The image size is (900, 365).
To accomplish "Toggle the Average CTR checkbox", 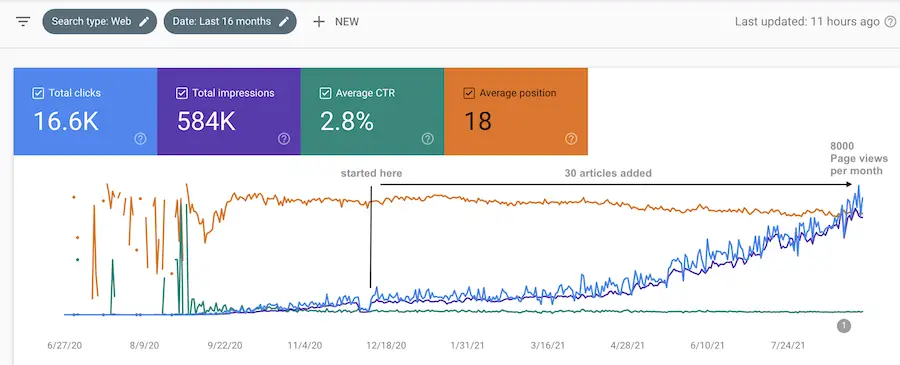I will pyautogui.click(x=325, y=93).
